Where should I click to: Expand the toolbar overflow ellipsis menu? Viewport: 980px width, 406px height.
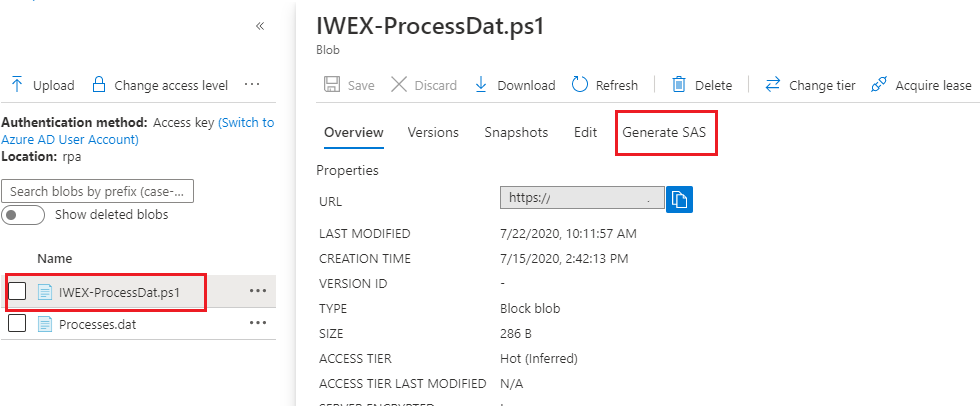pos(252,84)
